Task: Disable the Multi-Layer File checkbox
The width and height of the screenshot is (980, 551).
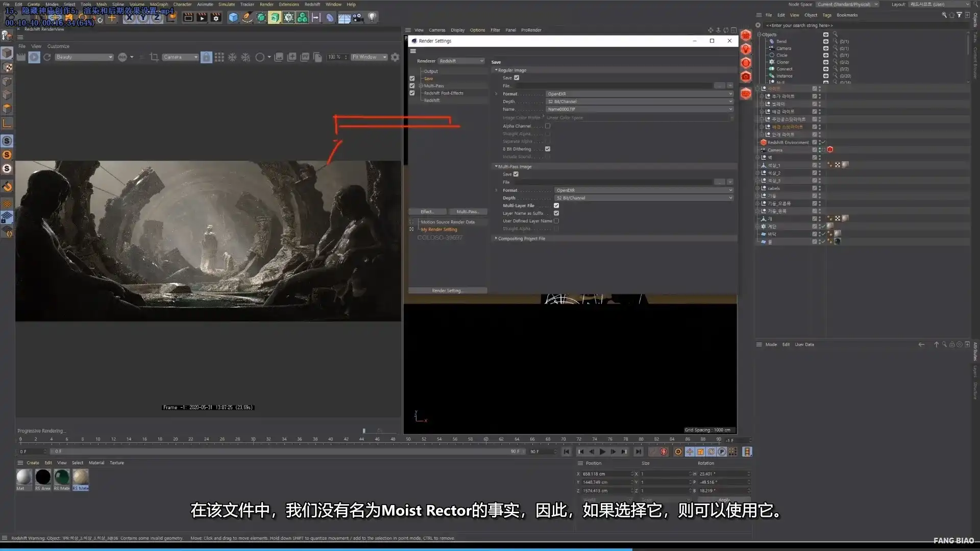Action: [556, 206]
